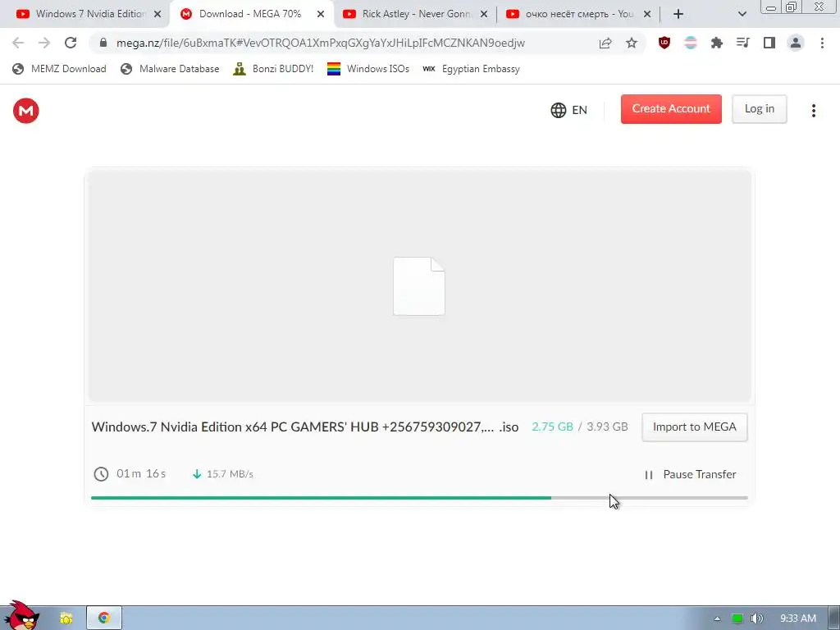Click the 9:33 AM clock
The image size is (840, 630).
797,619
